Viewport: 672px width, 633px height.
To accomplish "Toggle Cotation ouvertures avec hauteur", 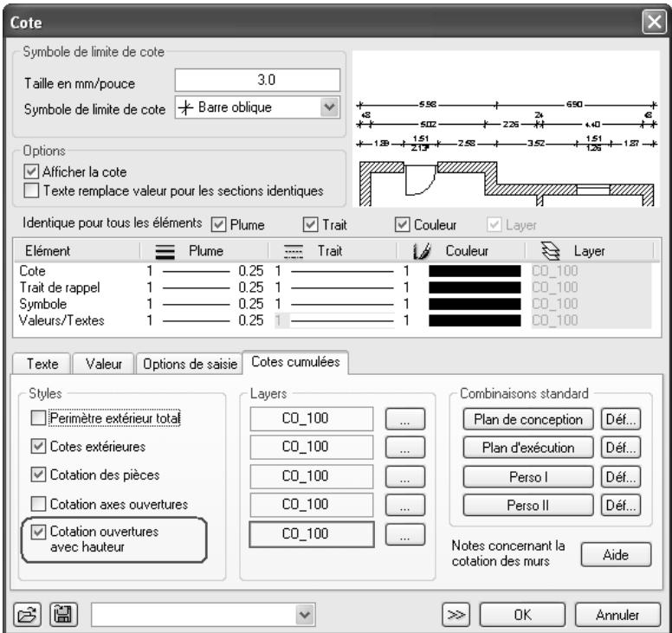I will [x=38, y=532].
